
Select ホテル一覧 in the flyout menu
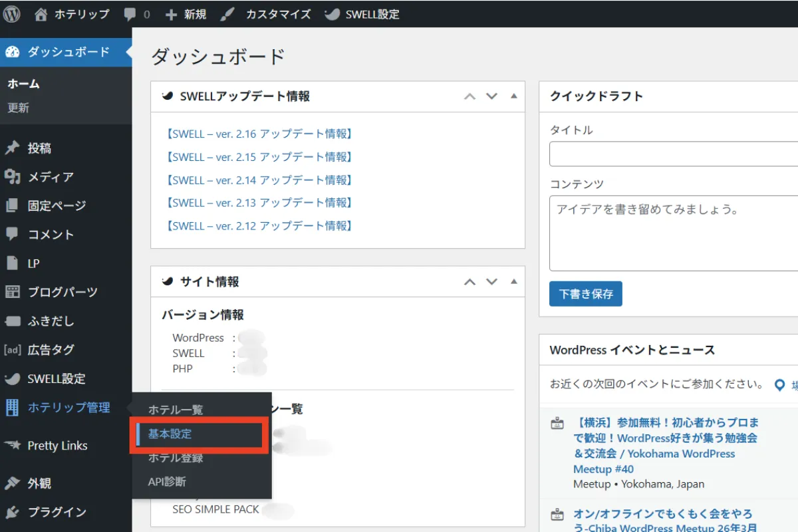point(176,410)
